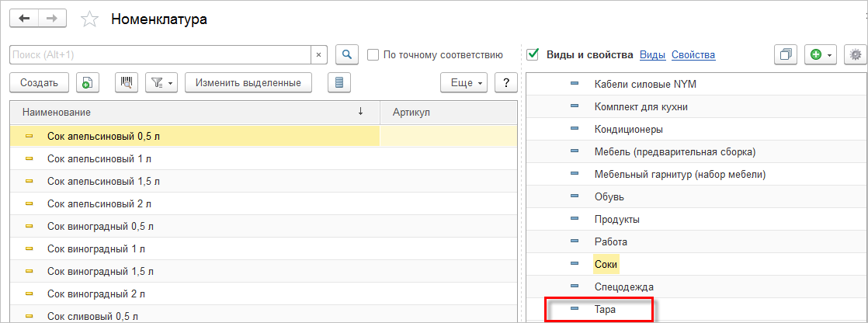Open the filter funnel dropdown
The image size is (868, 323).
(161, 82)
